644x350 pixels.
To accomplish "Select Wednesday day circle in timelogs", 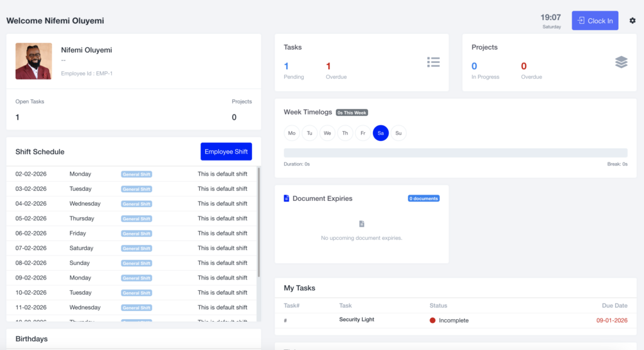I will [x=327, y=133].
